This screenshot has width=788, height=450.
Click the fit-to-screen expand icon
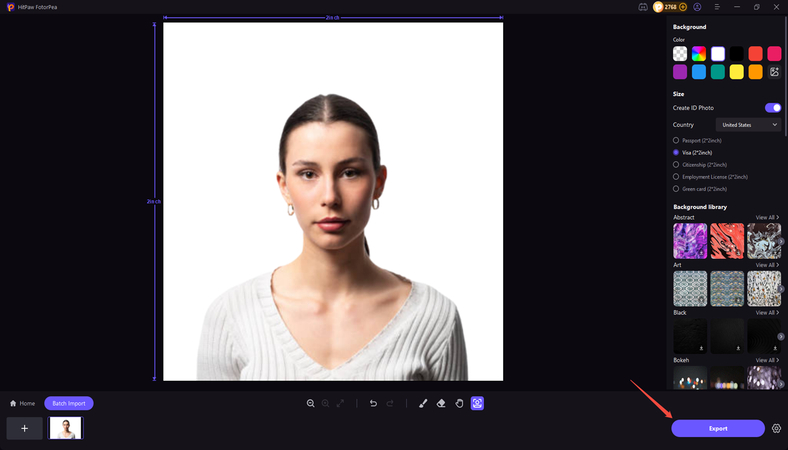[x=341, y=403]
